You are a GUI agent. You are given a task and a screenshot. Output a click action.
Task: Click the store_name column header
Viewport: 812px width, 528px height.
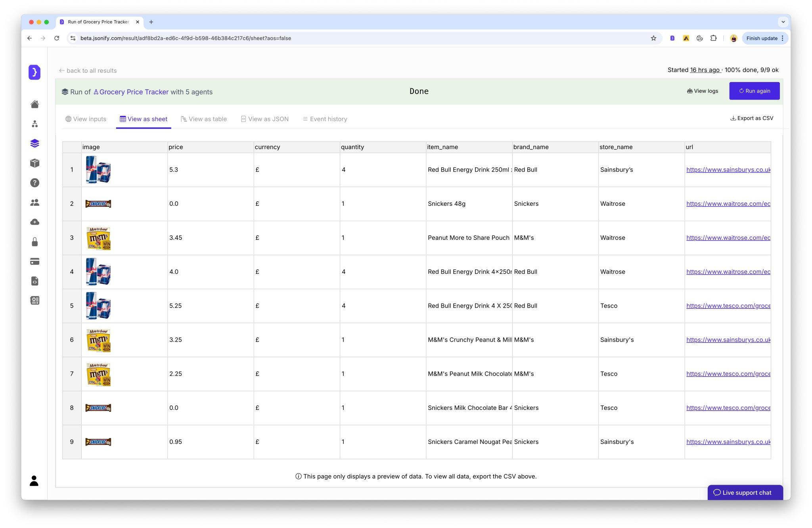(x=642, y=147)
